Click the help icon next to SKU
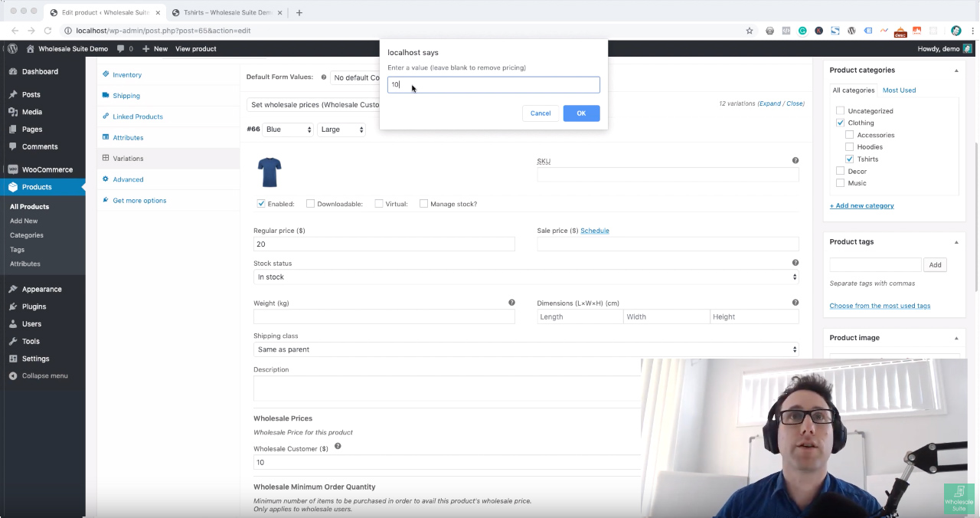The width and height of the screenshot is (980, 518). (795, 161)
